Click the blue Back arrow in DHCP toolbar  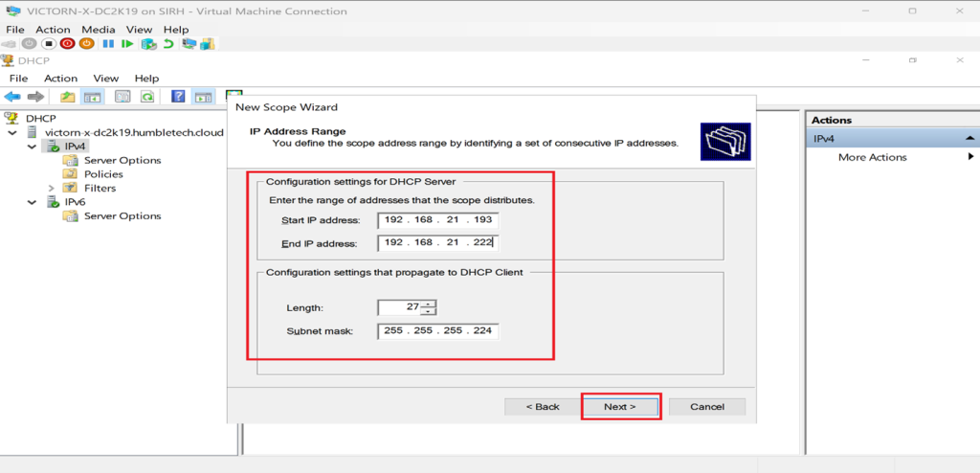12,97
